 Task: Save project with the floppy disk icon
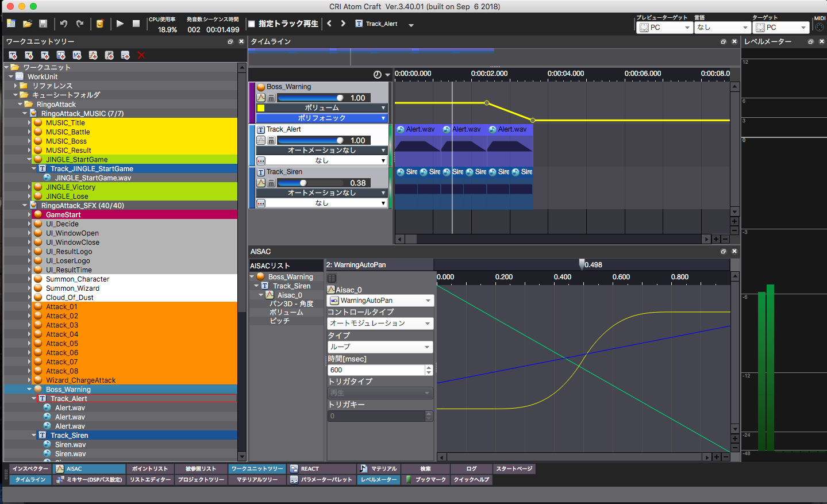(x=43, y=24)
